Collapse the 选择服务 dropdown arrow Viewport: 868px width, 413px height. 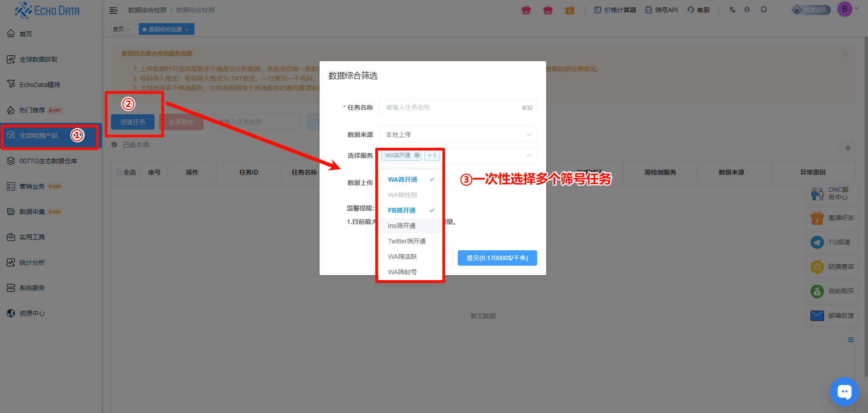point(529,155)
